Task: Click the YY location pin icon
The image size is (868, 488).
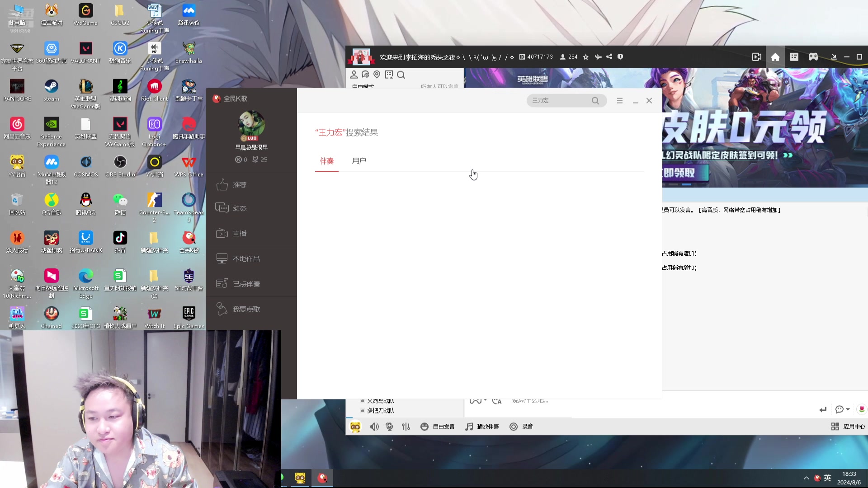Action: (377, 75)
